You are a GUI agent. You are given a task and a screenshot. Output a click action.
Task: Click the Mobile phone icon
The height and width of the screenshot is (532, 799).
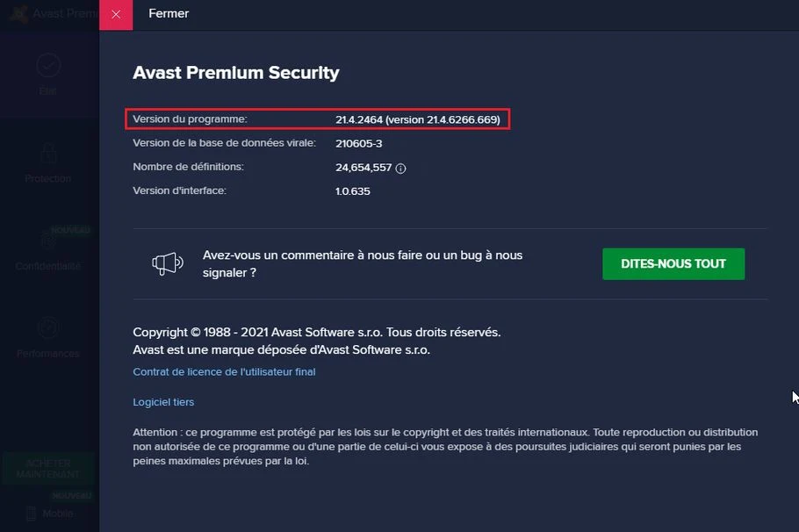(31, 514)
